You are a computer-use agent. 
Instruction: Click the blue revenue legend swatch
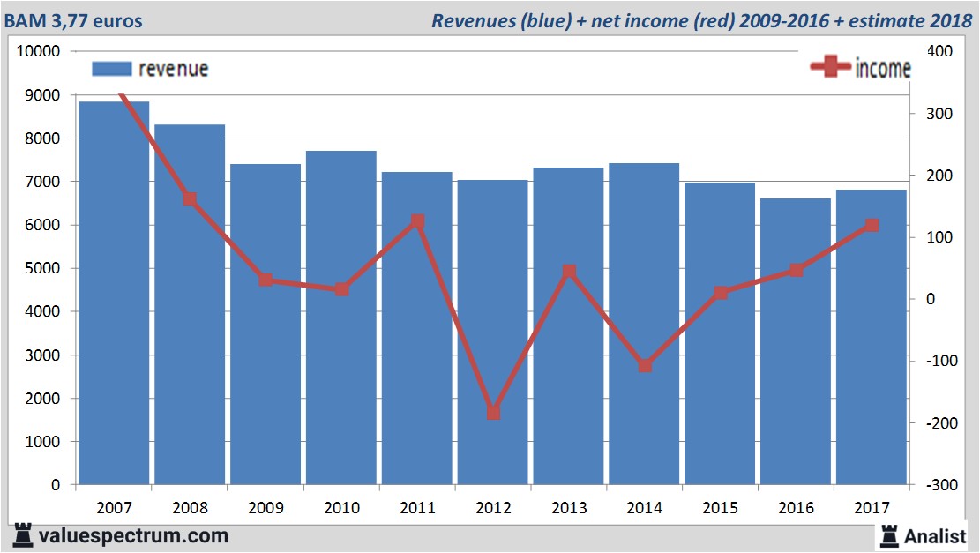(112, 69)
